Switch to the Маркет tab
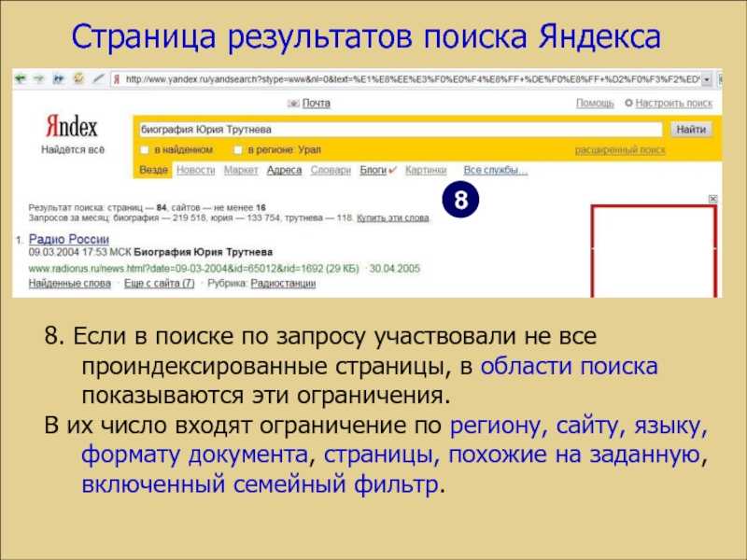This screenshot has width=747, height=560. click(x=241, y=170)
